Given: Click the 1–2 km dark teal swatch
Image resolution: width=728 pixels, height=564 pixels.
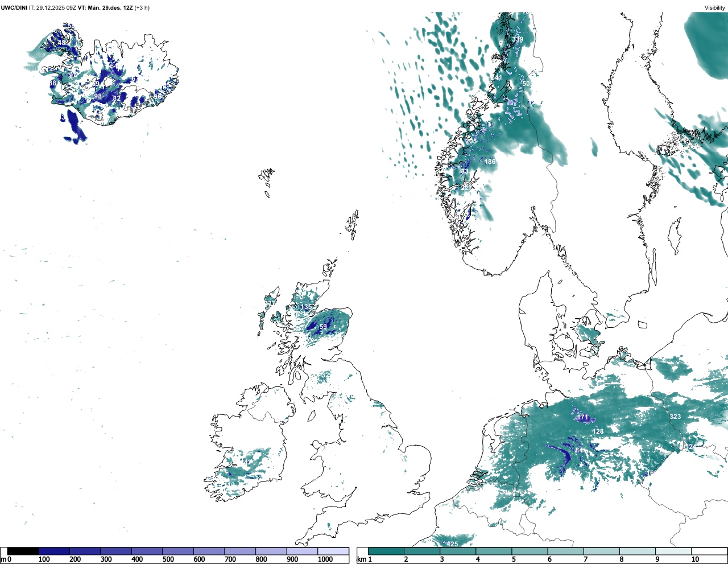Looking at the screenshot, I should [x=386, y=551].
